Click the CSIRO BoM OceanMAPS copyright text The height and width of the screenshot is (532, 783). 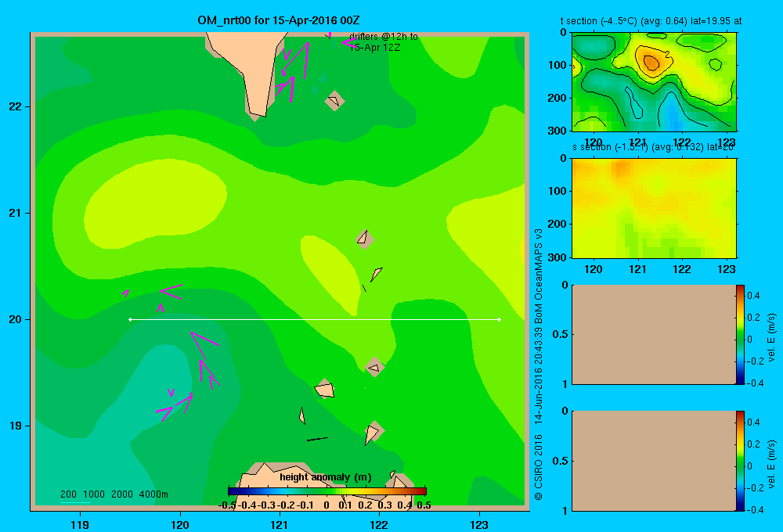point(539,365)
